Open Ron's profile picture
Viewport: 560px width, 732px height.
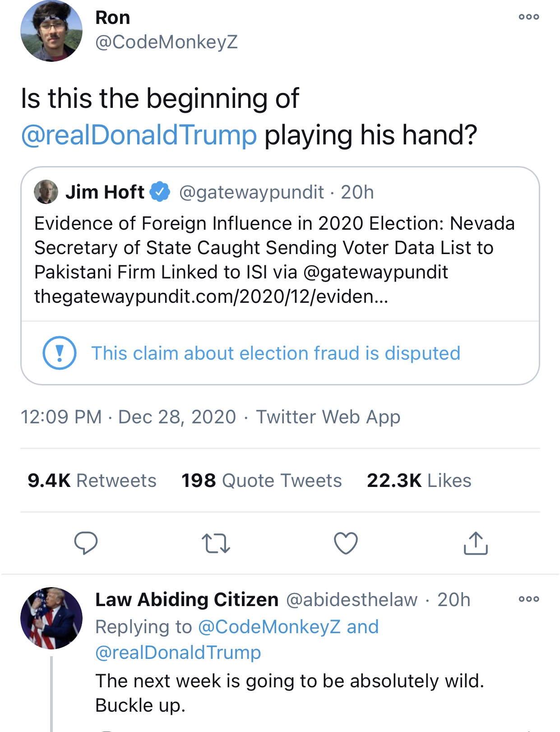pos(51,31)
